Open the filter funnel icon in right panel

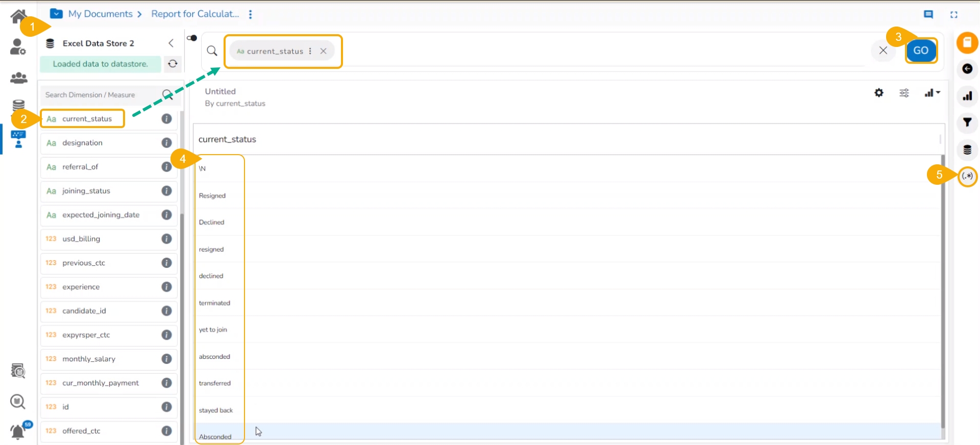967,122
